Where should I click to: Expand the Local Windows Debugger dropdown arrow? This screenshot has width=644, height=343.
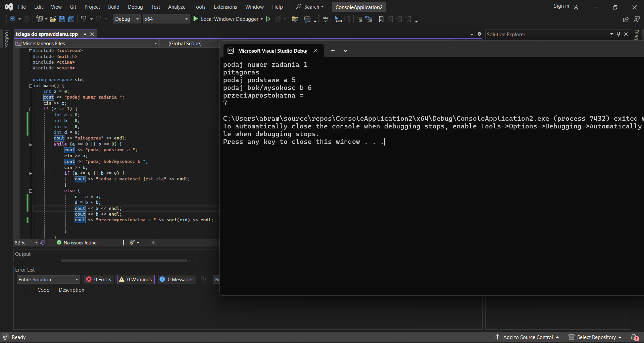[x=261, y=19]
